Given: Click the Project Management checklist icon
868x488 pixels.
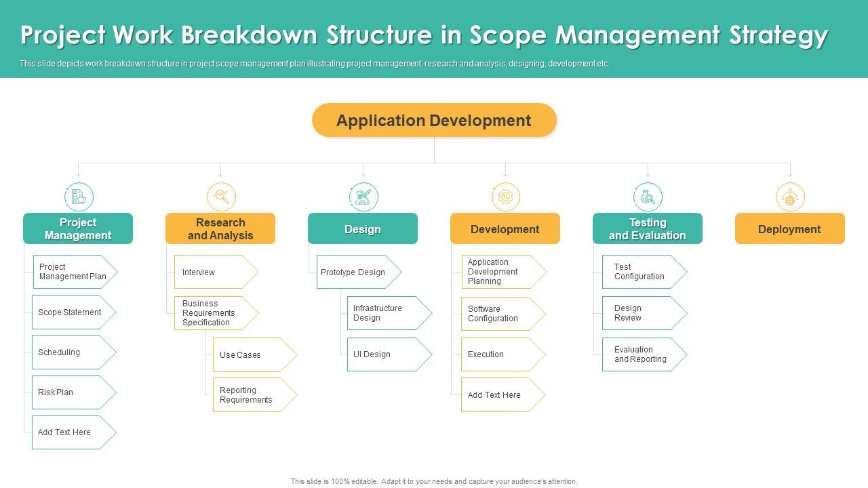Looking at the screenshot, I should click(79, 197).
